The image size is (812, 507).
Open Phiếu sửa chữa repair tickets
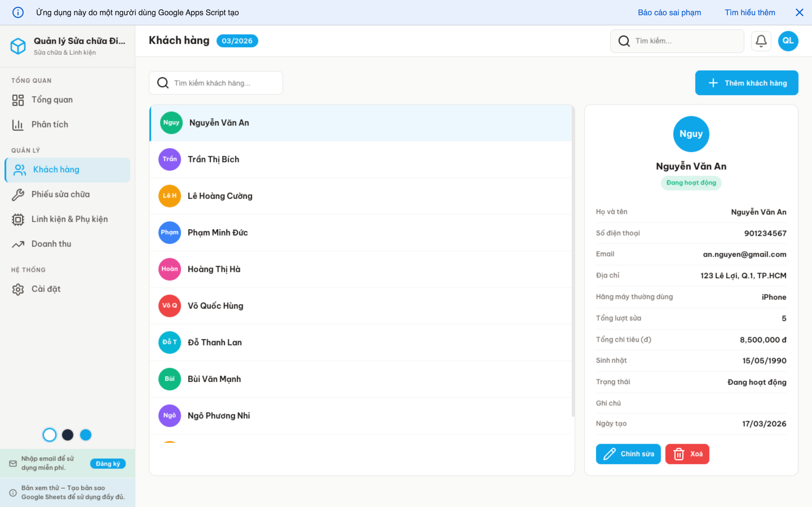(x=60, y=194)
